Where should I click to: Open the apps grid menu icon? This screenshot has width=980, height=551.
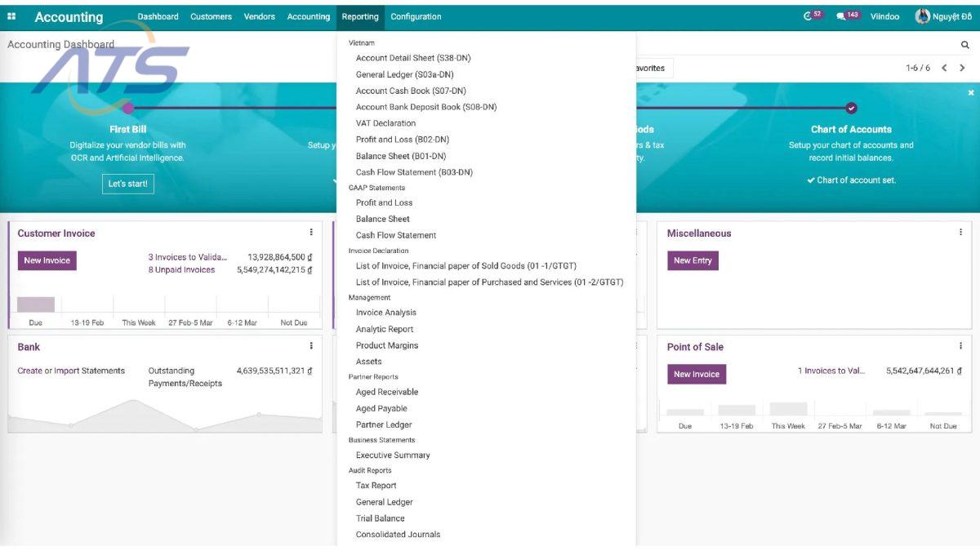[11, 16]
